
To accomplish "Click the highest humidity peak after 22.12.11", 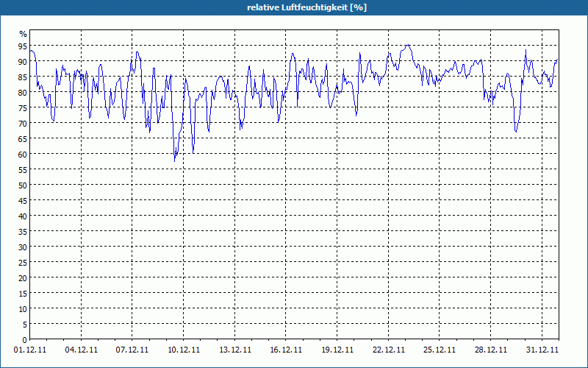I will click(408, 45).
